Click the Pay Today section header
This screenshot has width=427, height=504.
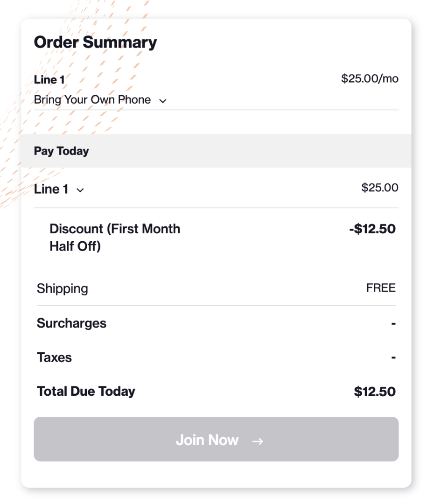[216, 151]
